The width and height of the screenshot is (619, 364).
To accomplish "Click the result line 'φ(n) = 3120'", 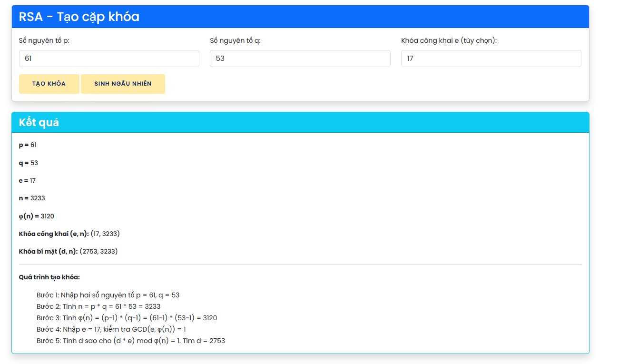I will tap(37, 216).
